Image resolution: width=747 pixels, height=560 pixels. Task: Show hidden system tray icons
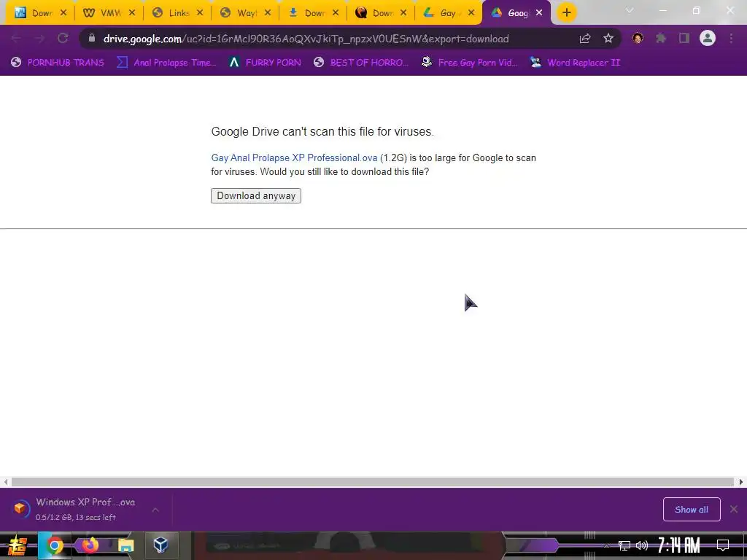(x=606, y=545)
